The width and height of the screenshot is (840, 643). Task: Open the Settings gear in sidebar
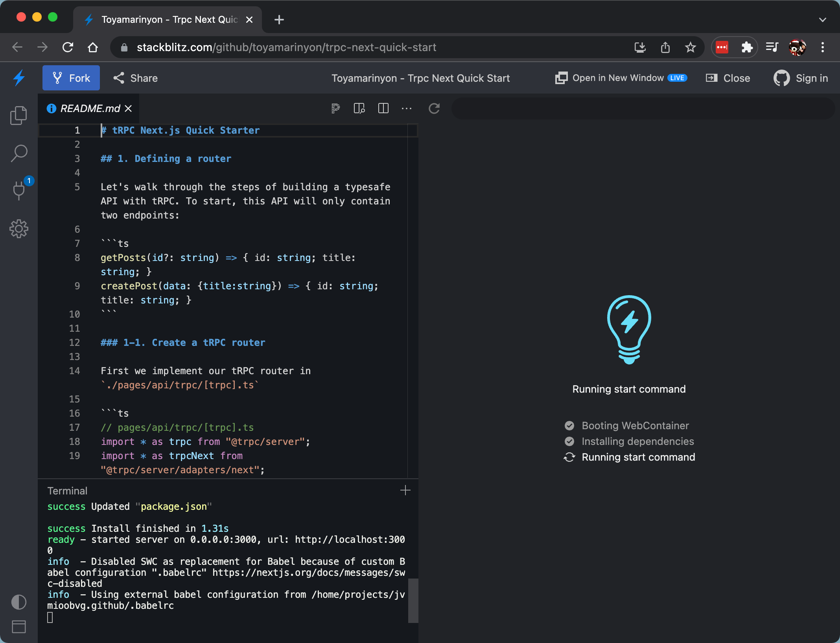pos(18,229)
